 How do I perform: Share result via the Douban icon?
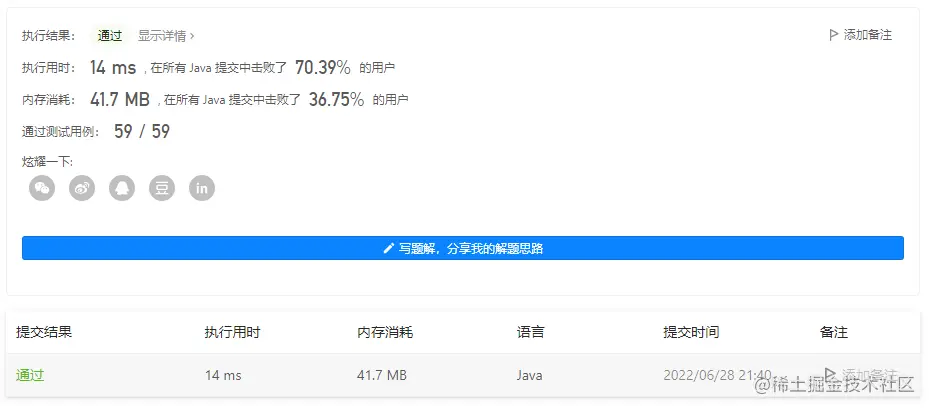pyautogui.click(x=162, y=188)
